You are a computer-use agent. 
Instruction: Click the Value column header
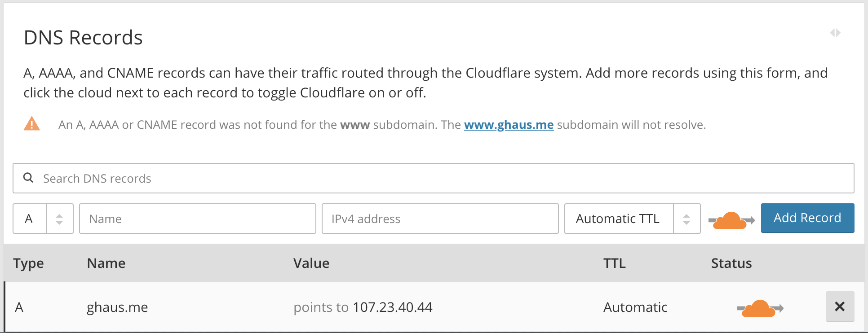pos(311,263)
